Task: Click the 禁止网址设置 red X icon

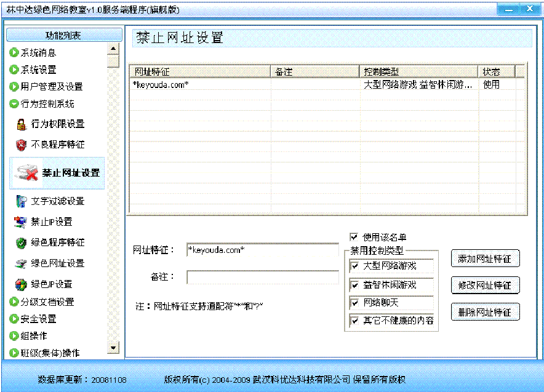Action: [27, 173]
